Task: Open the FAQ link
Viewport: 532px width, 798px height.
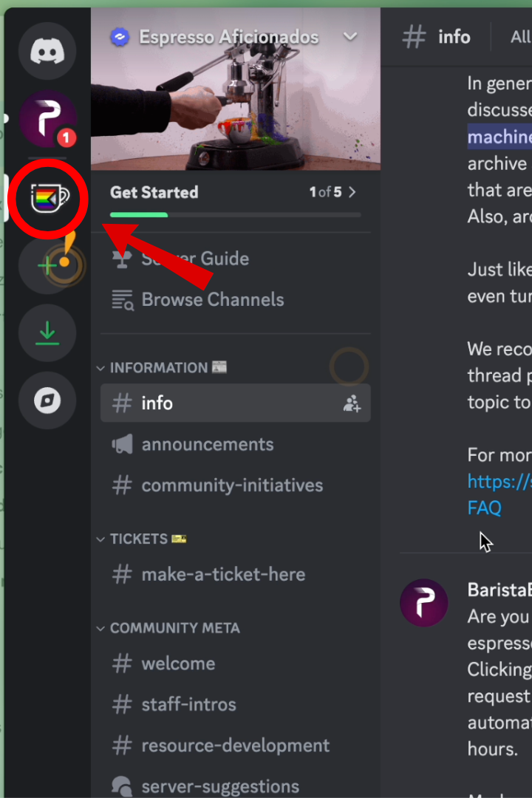Action: coord(484,508)
